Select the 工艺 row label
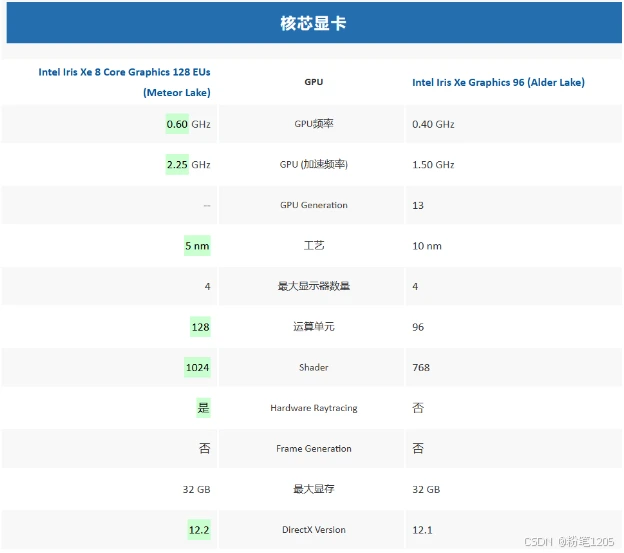This screenshot has height=553, width=624. point(314,246)
